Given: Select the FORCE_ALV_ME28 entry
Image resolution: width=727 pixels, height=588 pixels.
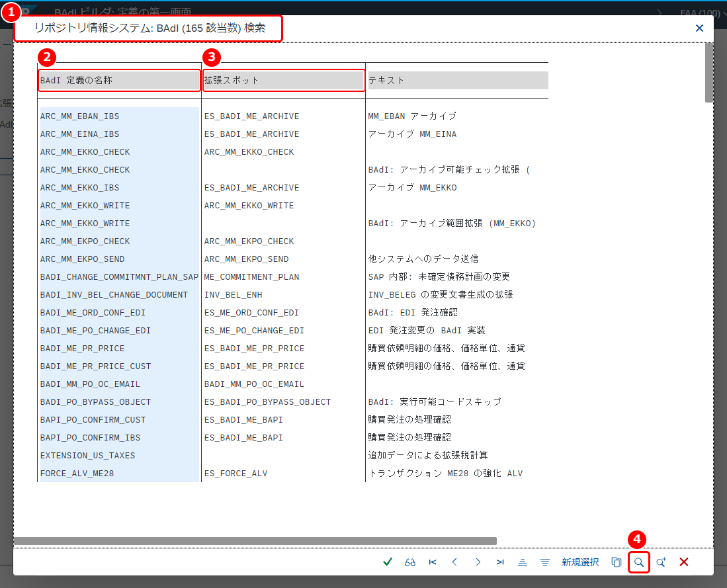Looking at the screenshot, I should pos(77,473).
